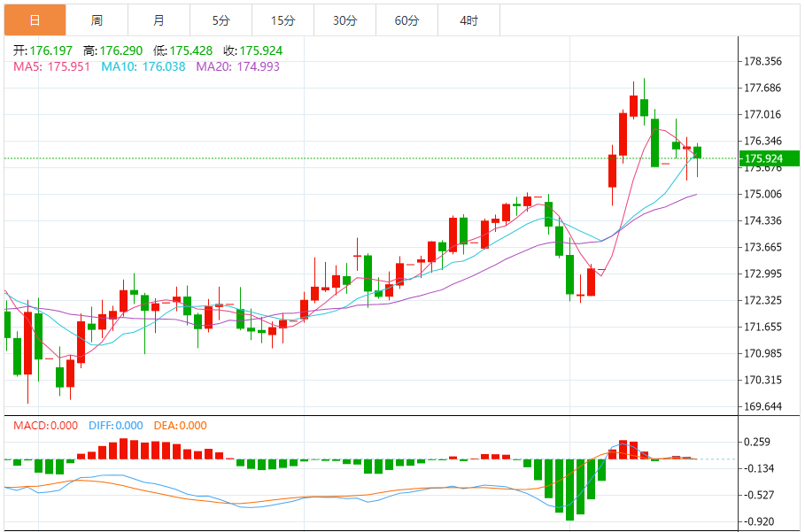The image size is (805, 532).
Task: Switch to the 周 weekly tab
Action: point(97,20)
